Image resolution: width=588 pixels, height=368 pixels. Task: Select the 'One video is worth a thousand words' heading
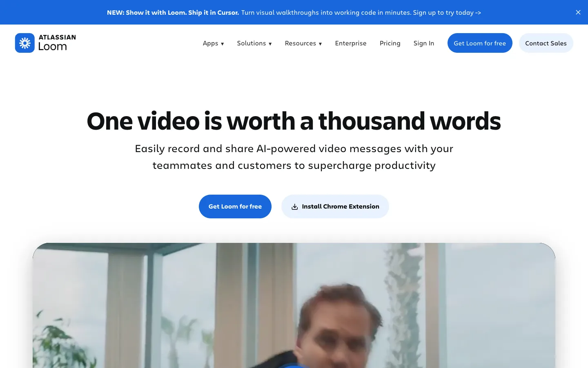294,121
